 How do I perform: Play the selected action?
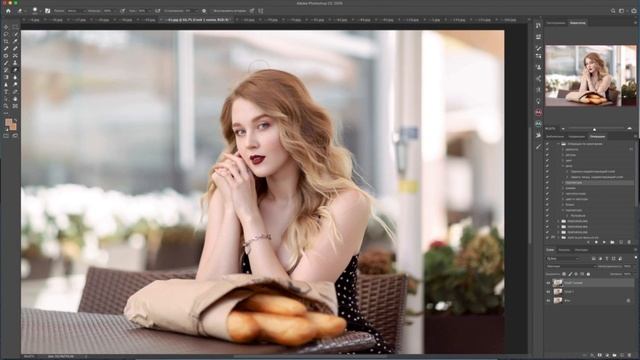[604, 242]
